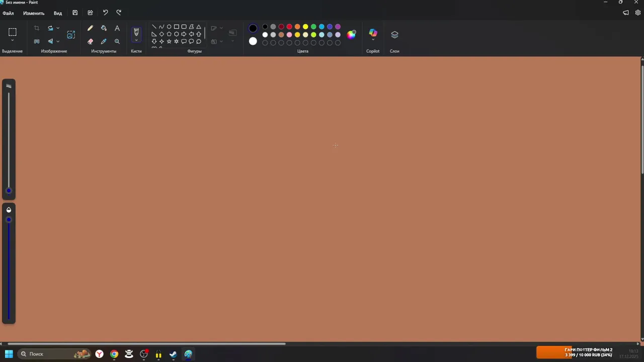Pick the curve shape
Image resolution: width=644 pixels, height=362 pixels.
click(162, 27)
